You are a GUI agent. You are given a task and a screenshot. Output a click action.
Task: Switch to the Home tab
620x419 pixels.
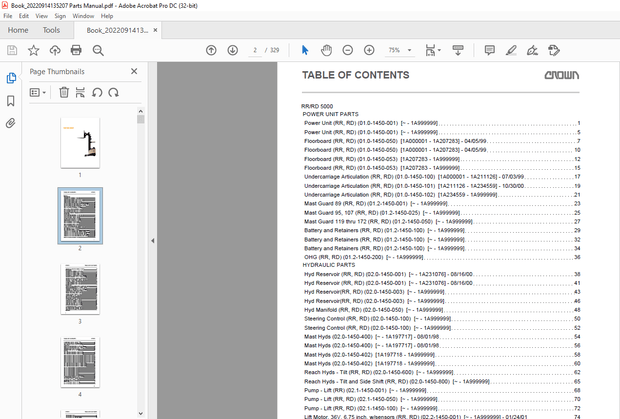[18, 30]
